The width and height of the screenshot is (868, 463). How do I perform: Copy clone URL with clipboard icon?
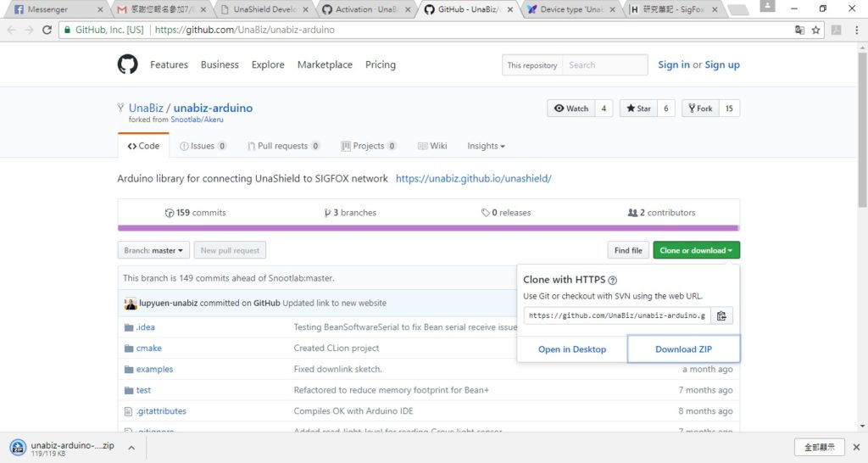(x=721, y=315)
